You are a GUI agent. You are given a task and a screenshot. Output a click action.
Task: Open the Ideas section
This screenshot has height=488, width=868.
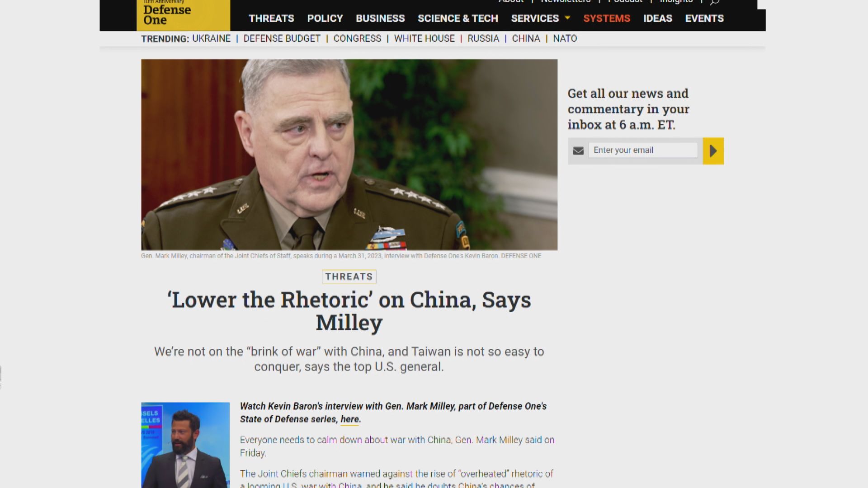[657, 19]
